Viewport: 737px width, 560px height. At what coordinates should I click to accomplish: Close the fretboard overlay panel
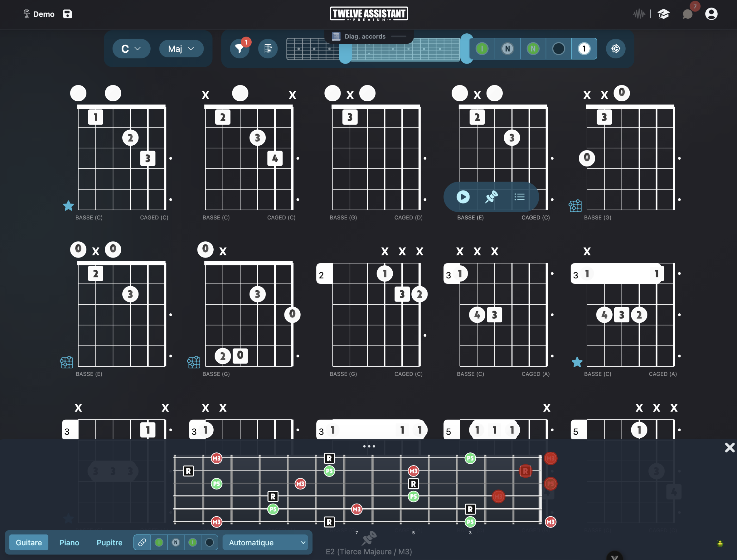coord(730,447)
